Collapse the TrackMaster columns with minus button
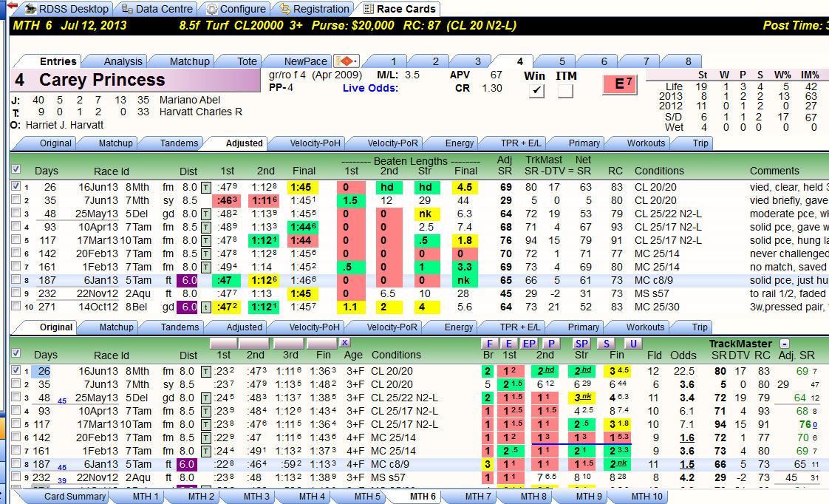Viewport: 829px width, 504px height. coord(785,344)
